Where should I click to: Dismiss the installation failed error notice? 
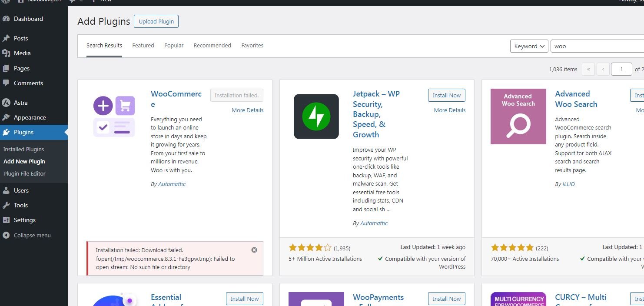click(254, 250)
